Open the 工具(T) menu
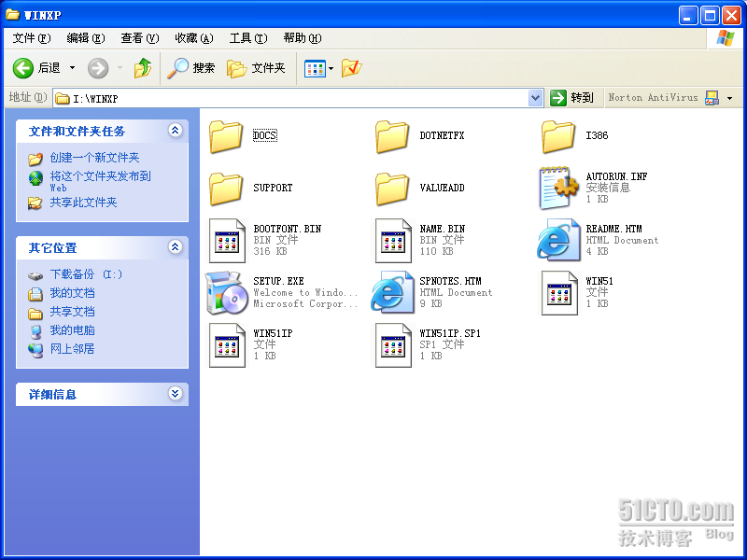 [x=248, y=38]
